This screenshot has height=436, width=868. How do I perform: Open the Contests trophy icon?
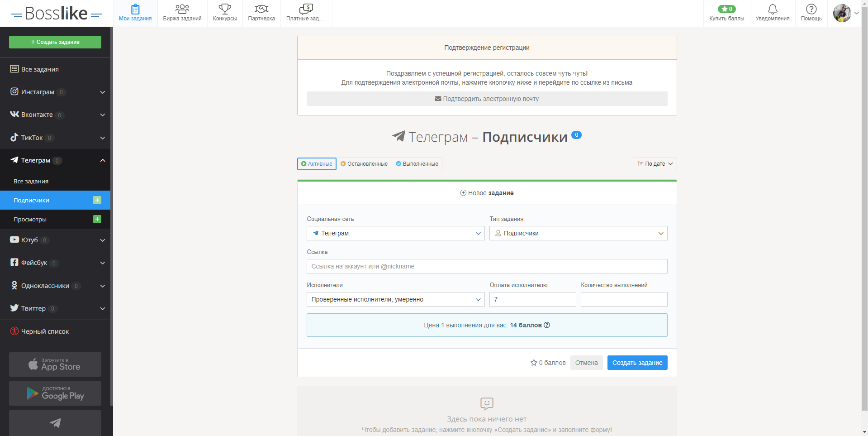[225, 9]
